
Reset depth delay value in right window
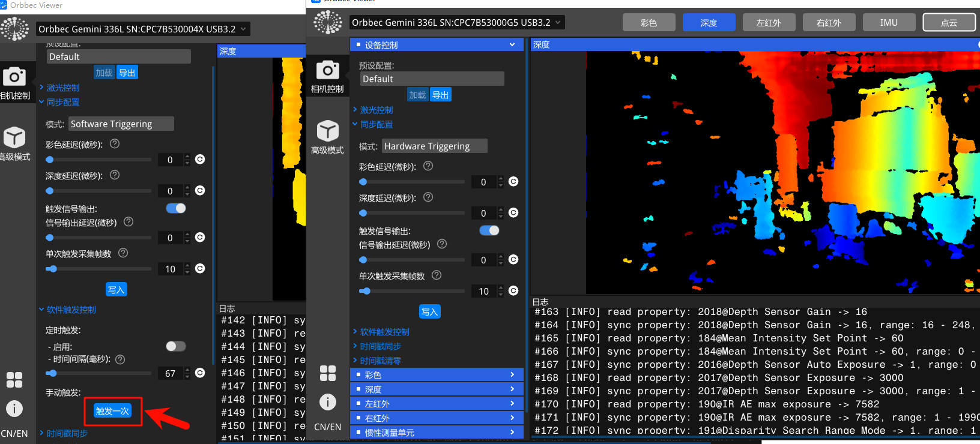(x=513, y=213)
